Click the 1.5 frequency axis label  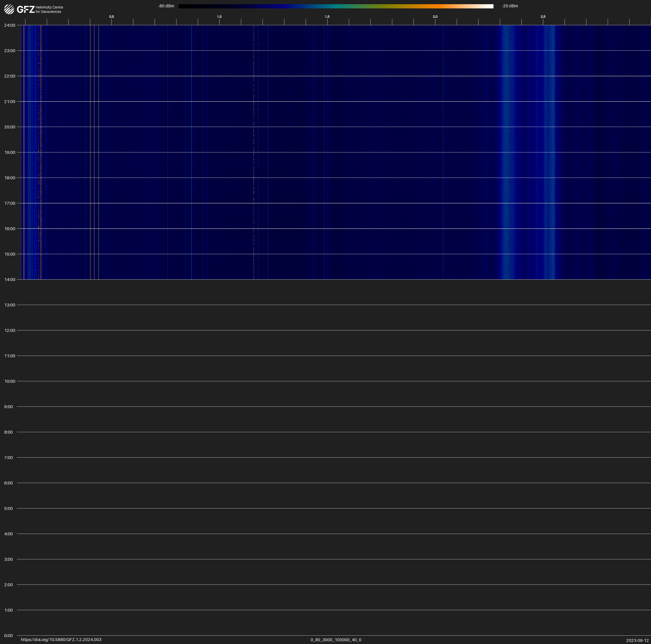tap(327, 17)
